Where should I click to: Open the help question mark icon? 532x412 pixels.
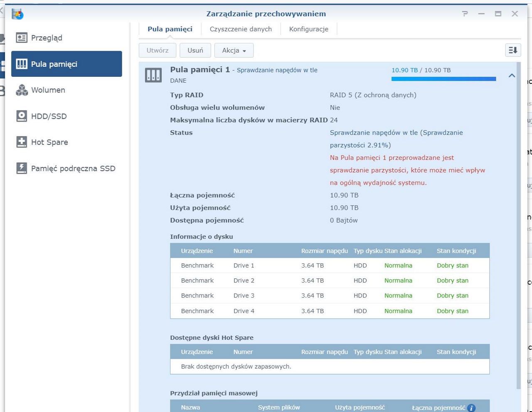point(465,14)
